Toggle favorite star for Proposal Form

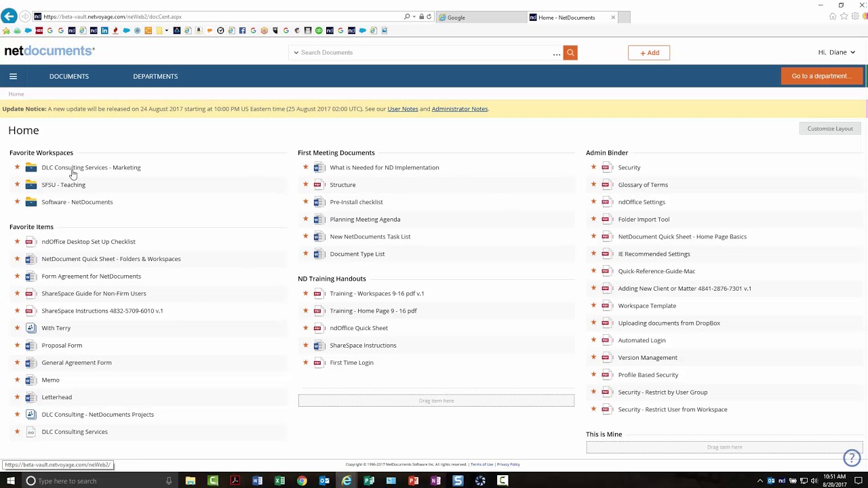pos(17,346)
